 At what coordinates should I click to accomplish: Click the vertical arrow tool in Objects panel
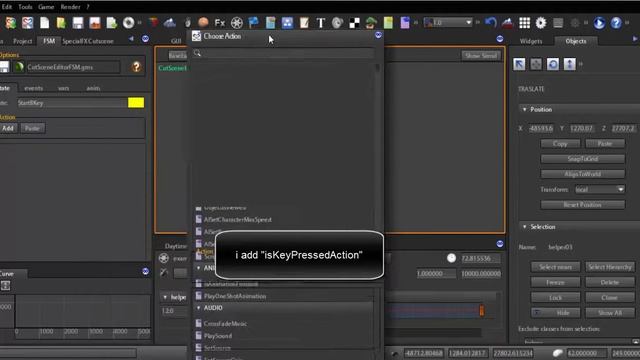pyautogui.click(x=569, y=64)
